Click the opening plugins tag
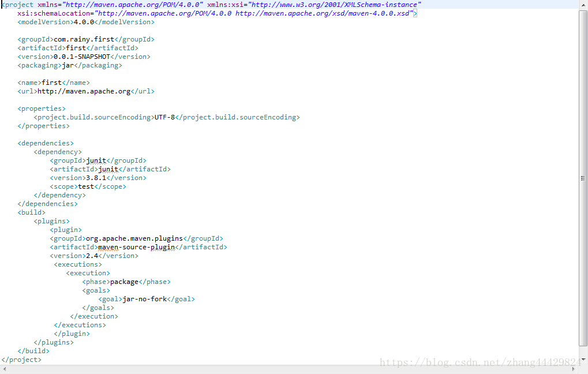The height and width of the screenshot is (374, 588). point(51,221)
